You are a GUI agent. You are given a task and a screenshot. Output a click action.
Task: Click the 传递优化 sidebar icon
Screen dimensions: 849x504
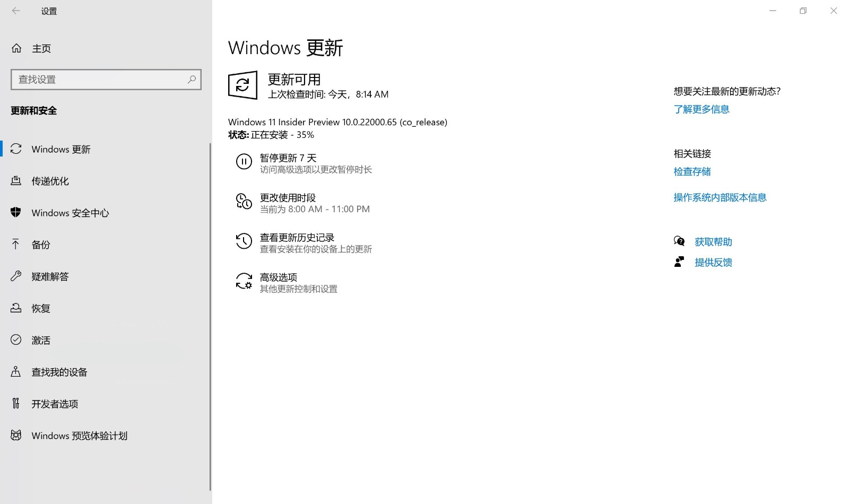click(x=16, y=181)
